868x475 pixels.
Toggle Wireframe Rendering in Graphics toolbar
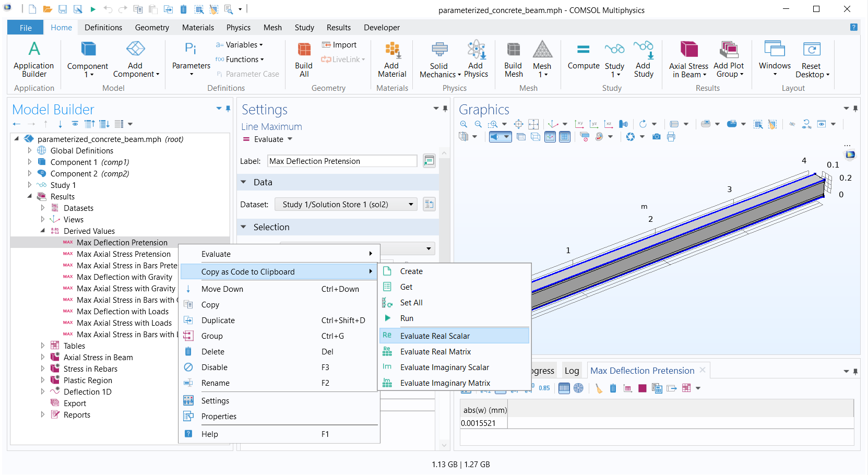point(536,137)
